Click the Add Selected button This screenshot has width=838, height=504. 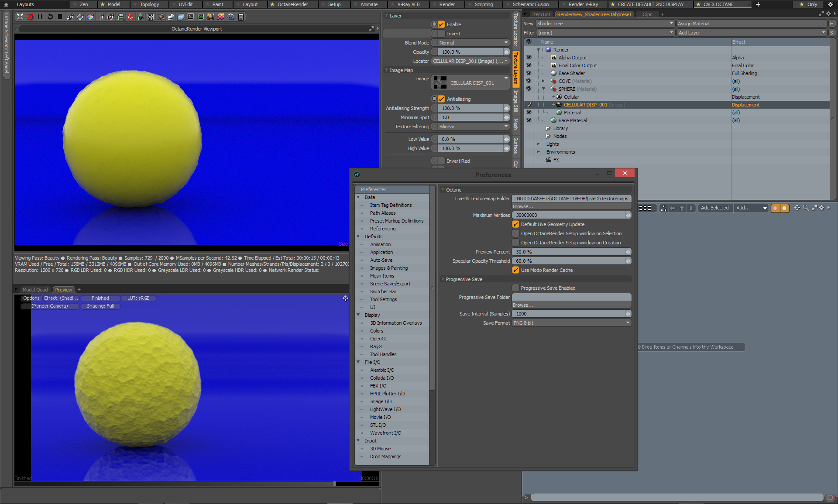tap(714, 208)
